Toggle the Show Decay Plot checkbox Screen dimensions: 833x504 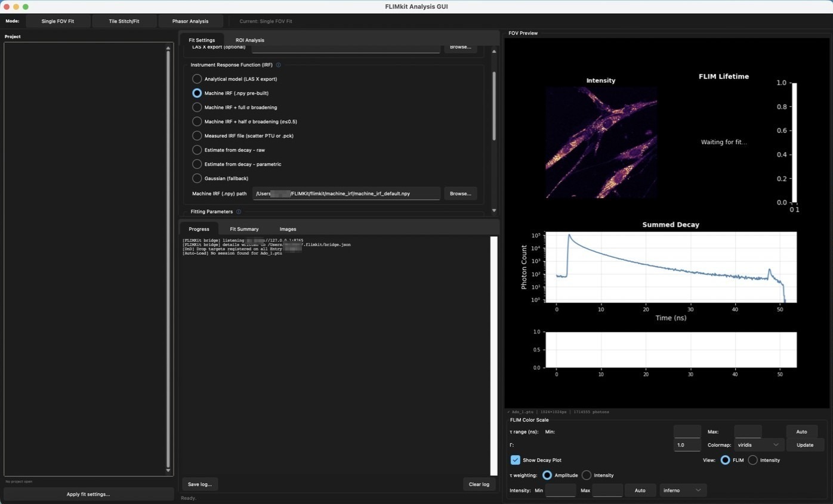[x=516, y=460]
